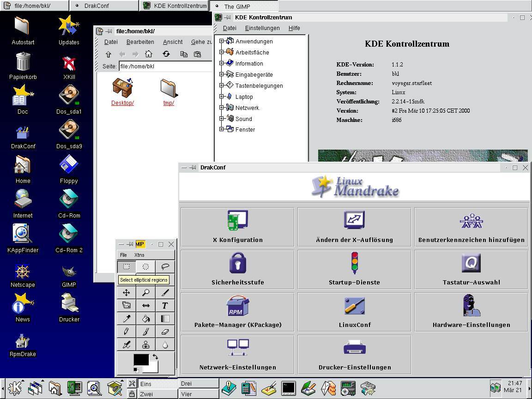Activate the Text tool in GIMP

pos(165,305)
